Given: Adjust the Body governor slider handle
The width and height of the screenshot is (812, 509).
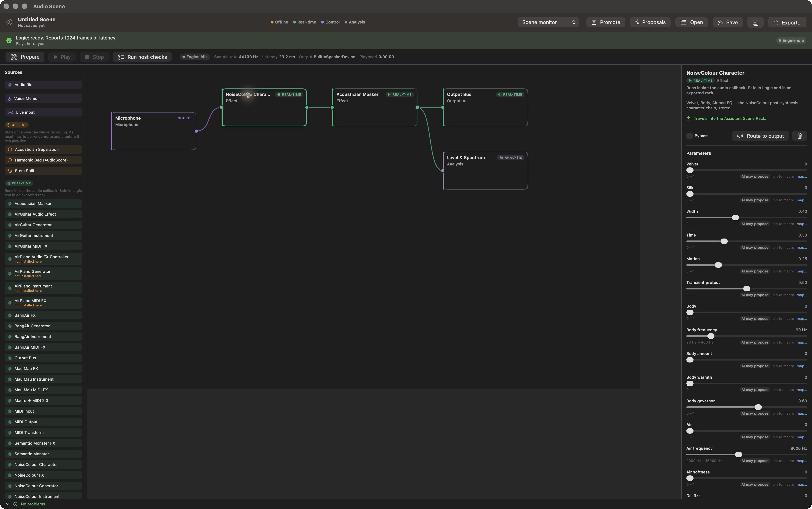Looking at the screenshot, I should 758,407.
